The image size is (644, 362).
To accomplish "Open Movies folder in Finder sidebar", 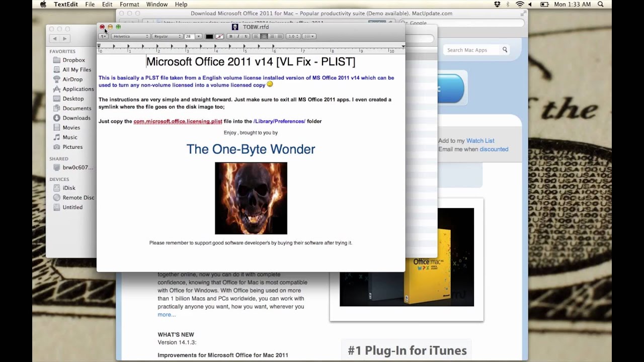I will coord(71,128).
